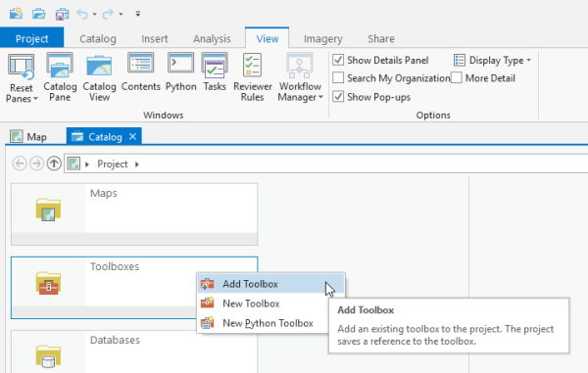Click the Toolboxes item label
The image size is (588, 373).
click(x=115, y=266)
